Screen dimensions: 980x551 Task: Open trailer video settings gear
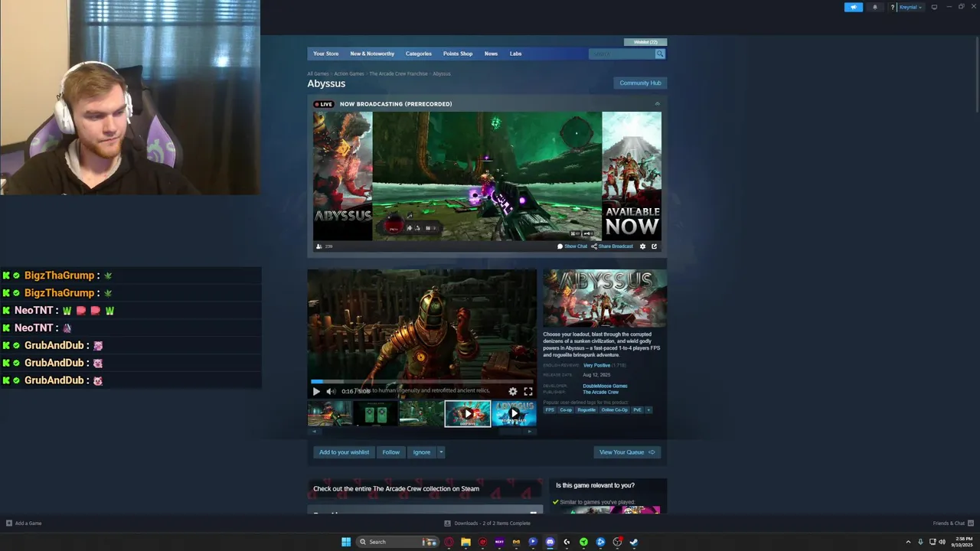(513, 391)
